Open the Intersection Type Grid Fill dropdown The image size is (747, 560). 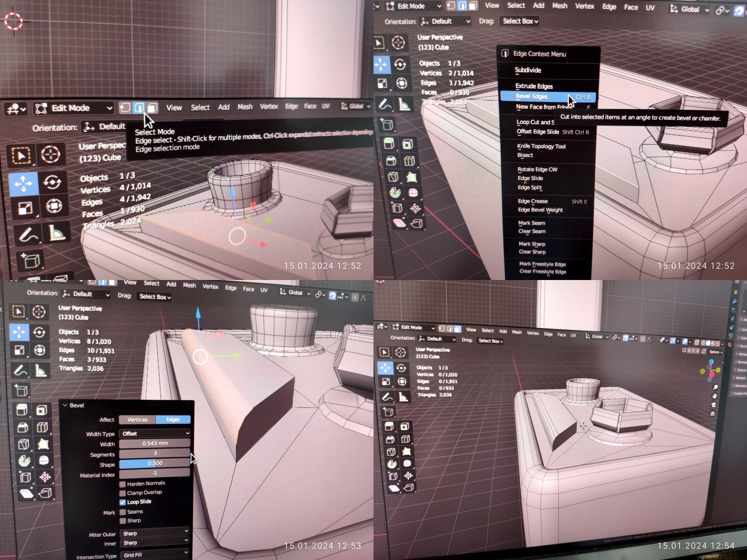coord(155,555)
